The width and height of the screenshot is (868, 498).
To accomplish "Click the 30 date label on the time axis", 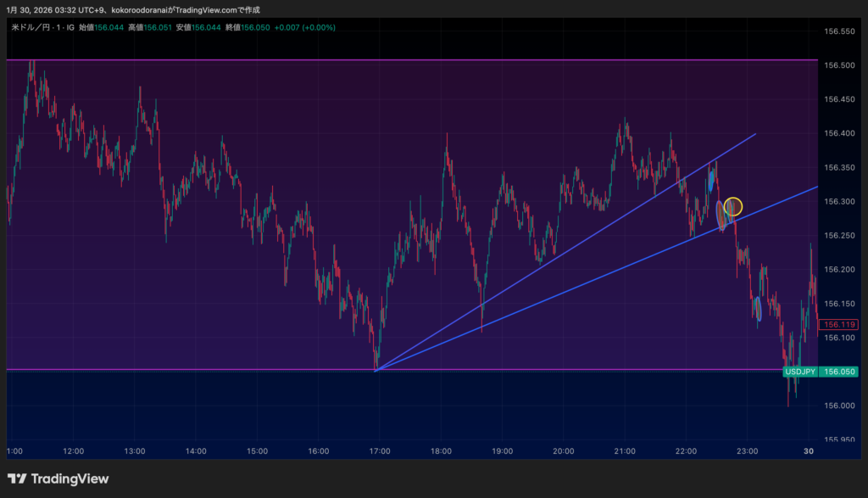I will tap(809, 451).
